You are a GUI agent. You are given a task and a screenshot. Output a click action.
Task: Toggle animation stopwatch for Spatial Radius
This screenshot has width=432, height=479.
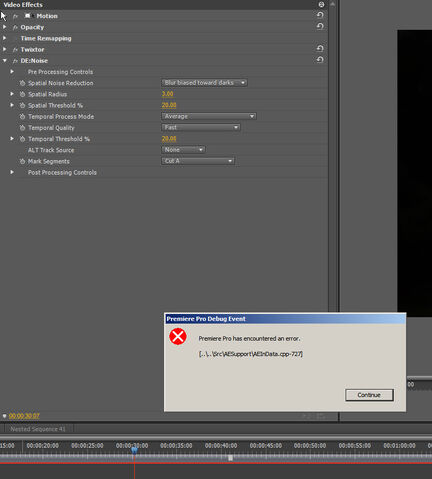22,94
